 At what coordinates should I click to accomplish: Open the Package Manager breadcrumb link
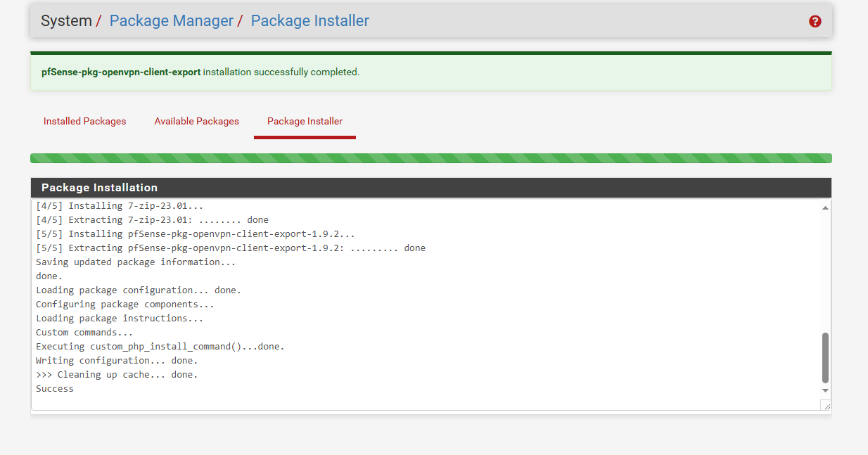point(172,21)
